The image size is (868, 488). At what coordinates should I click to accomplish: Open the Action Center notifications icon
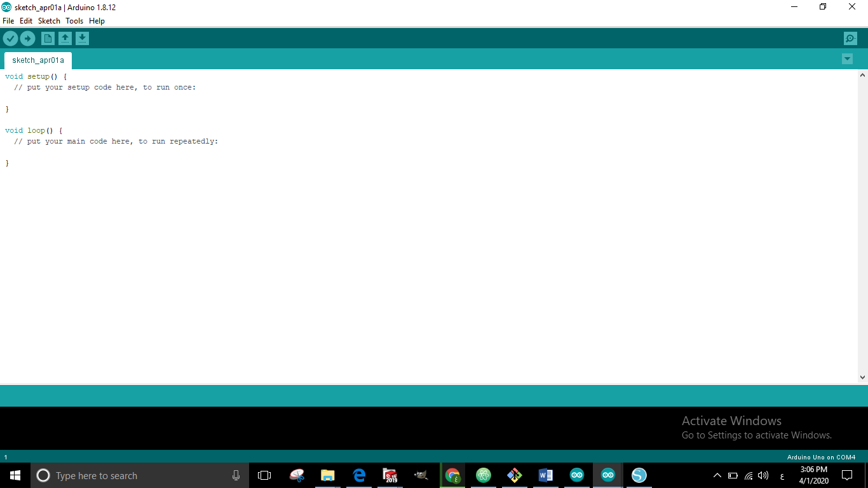[x=847, y=475]
